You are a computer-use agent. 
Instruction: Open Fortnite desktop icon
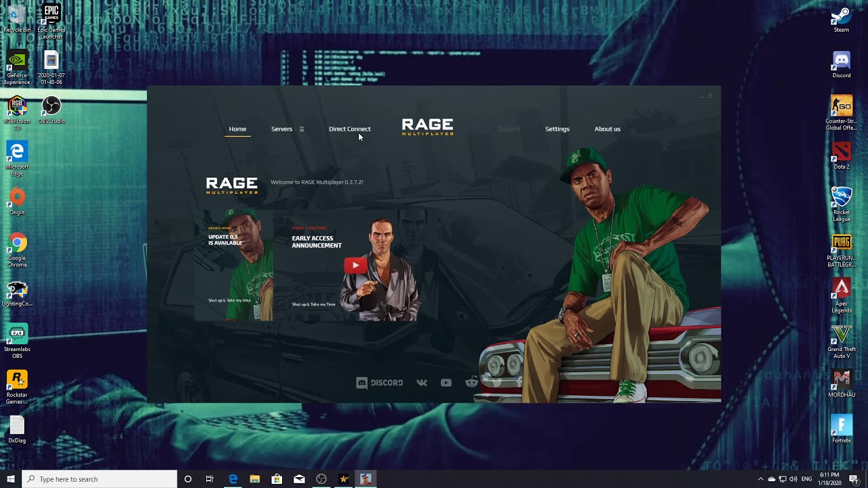tap(842, 429)
